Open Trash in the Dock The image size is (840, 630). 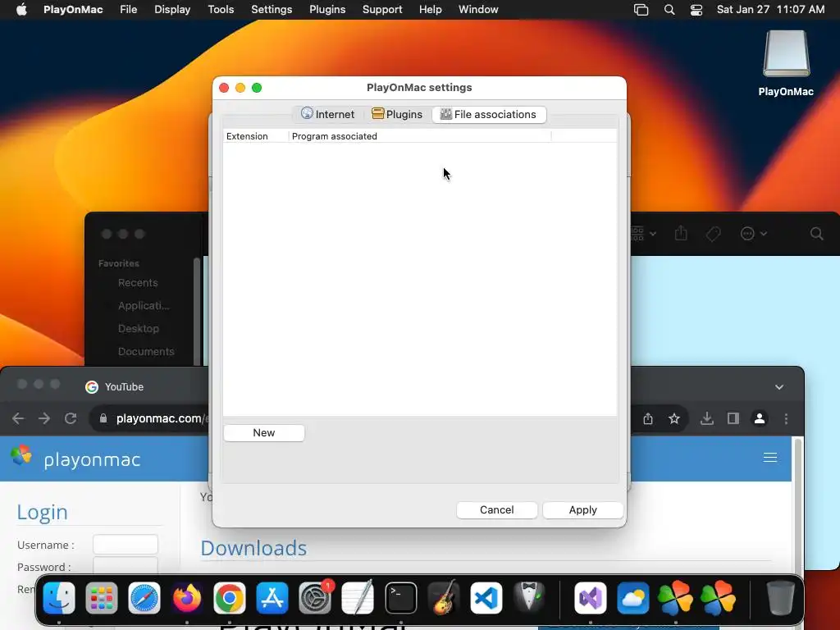tap(780, 598)
